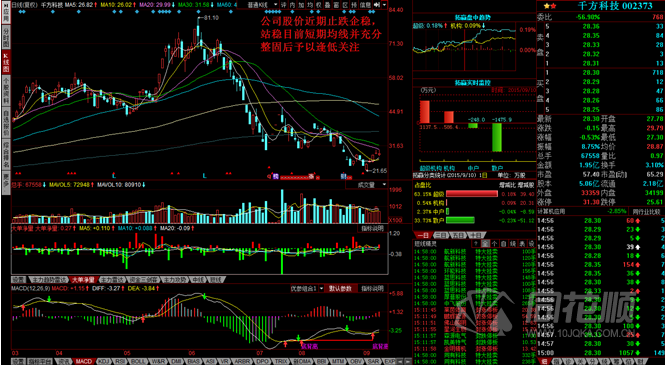Toggle the 个 filter in 短线精灵 panel
This screenshot has height=365, width=665.
pos(494,243)
